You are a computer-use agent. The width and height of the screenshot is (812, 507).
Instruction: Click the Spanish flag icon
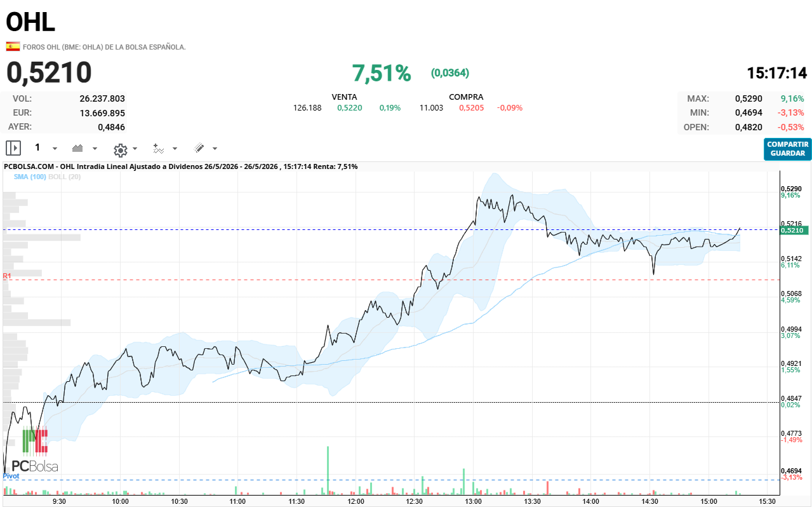tap(13, 46)
